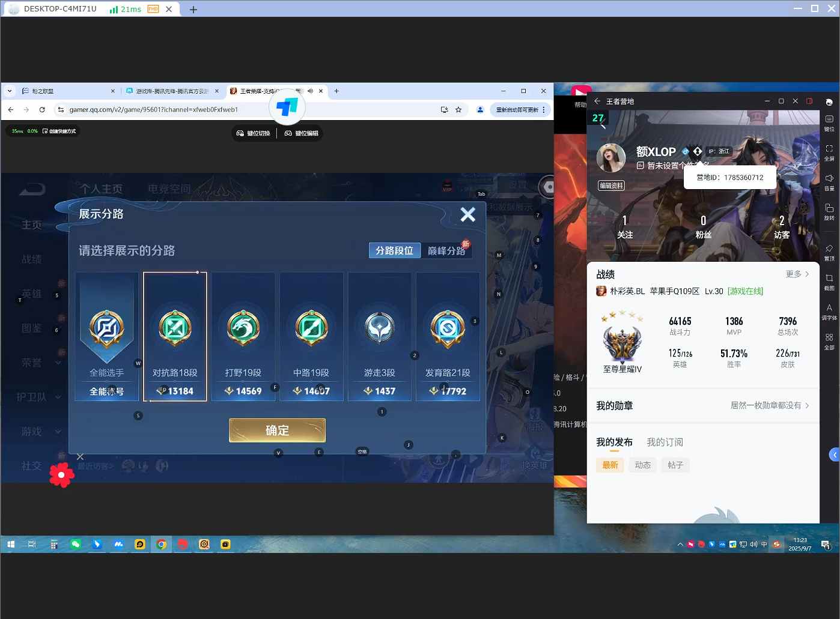Filter posts by 帖子
840x619 pixels.
point(675,465)
